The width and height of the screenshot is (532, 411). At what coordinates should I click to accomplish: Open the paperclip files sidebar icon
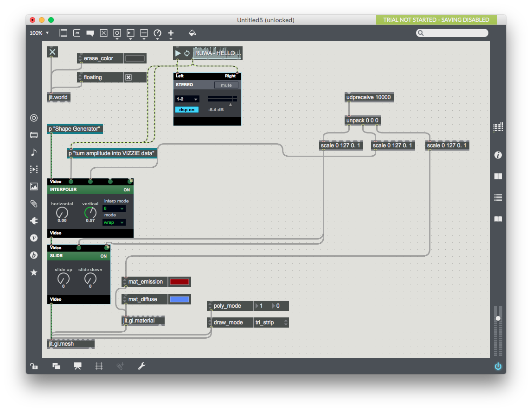tap(34, 203)
